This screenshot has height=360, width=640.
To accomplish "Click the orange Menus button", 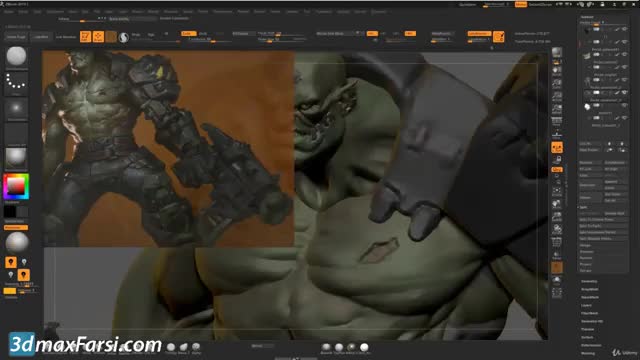I will pos(520,4).
